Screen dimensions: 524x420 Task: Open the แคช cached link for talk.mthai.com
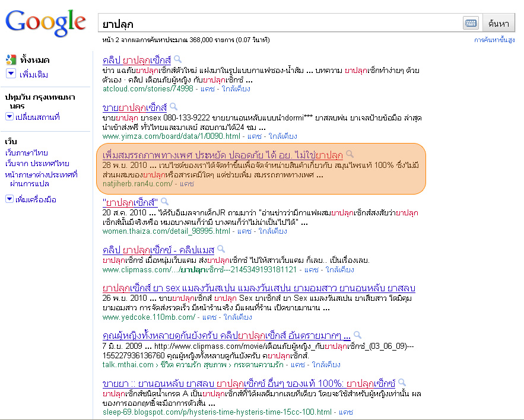coord(298,364)
